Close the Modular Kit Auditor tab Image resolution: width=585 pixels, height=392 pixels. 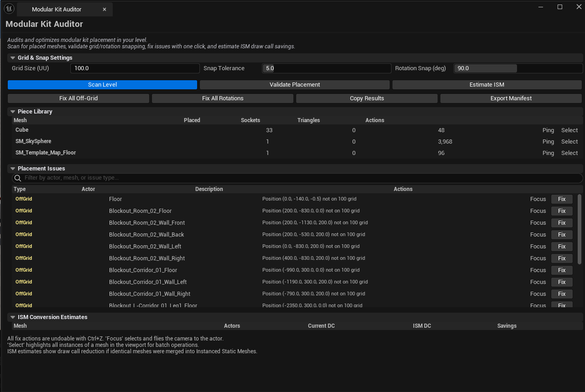click(104, 10)
